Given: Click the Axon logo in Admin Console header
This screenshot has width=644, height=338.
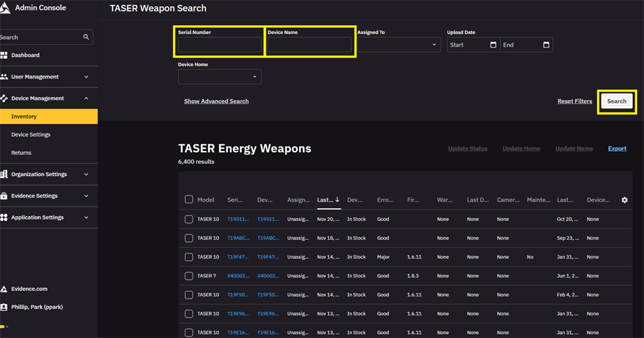Looking at the screenshot, I should tap(5, 8).
